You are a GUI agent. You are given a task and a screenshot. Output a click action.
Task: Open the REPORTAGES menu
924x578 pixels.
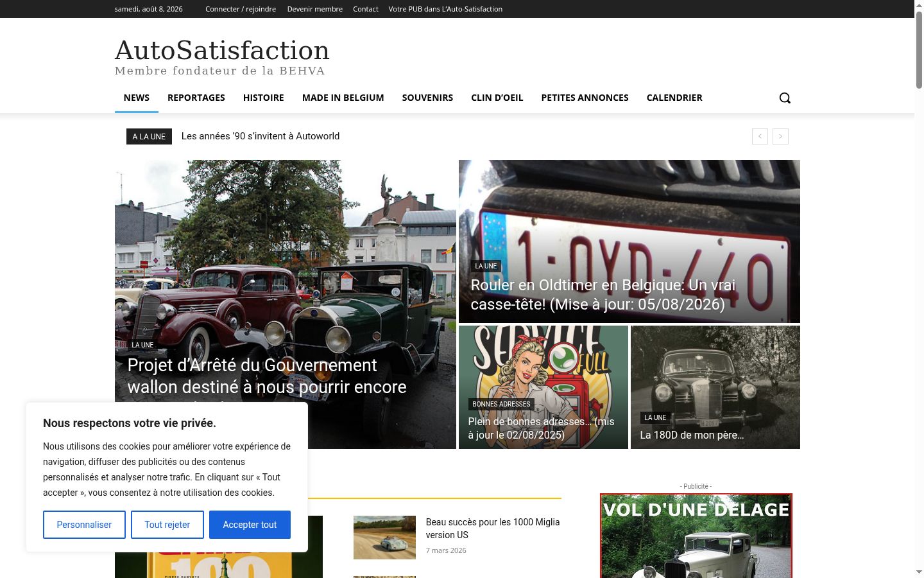pos(196,98)
